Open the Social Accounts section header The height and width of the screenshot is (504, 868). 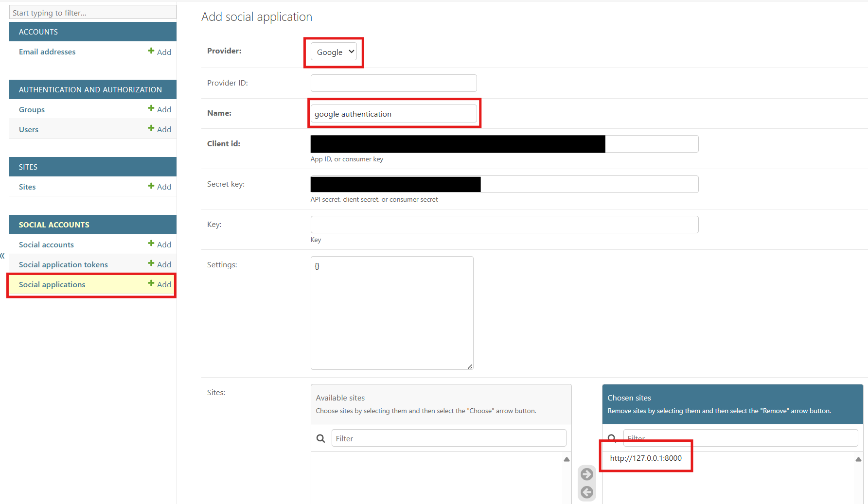(54, 225)
